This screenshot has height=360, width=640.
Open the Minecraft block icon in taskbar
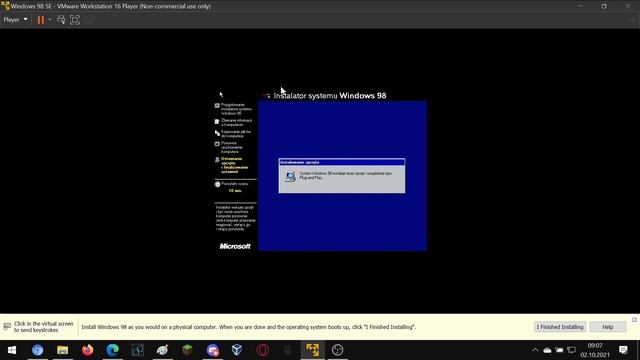point(187,350)
